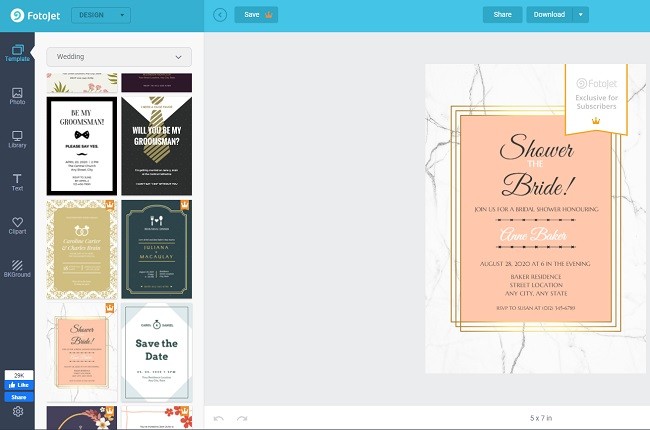Select the gold Caroline Carter template
650x430 pixels.
click(82, 249)
